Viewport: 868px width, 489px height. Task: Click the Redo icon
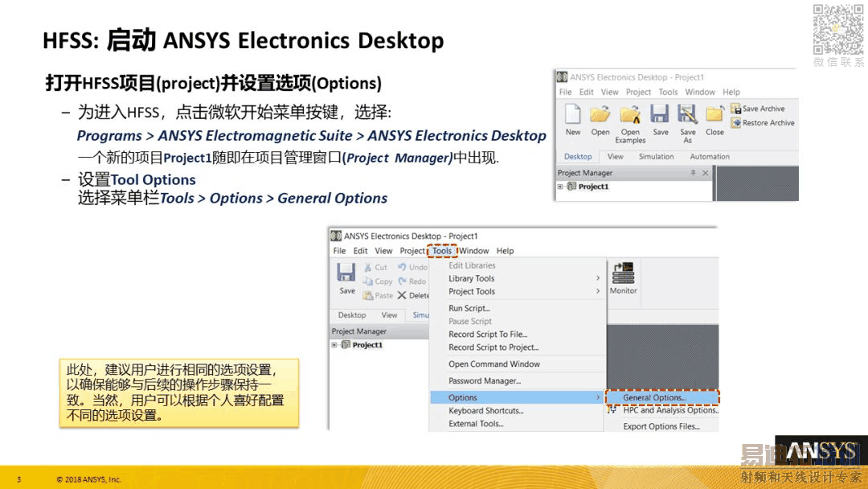pos(403,281)
